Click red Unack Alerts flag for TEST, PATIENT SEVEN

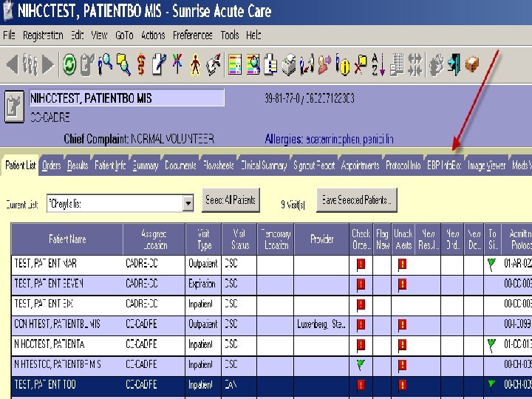click(x=403, y=284)
